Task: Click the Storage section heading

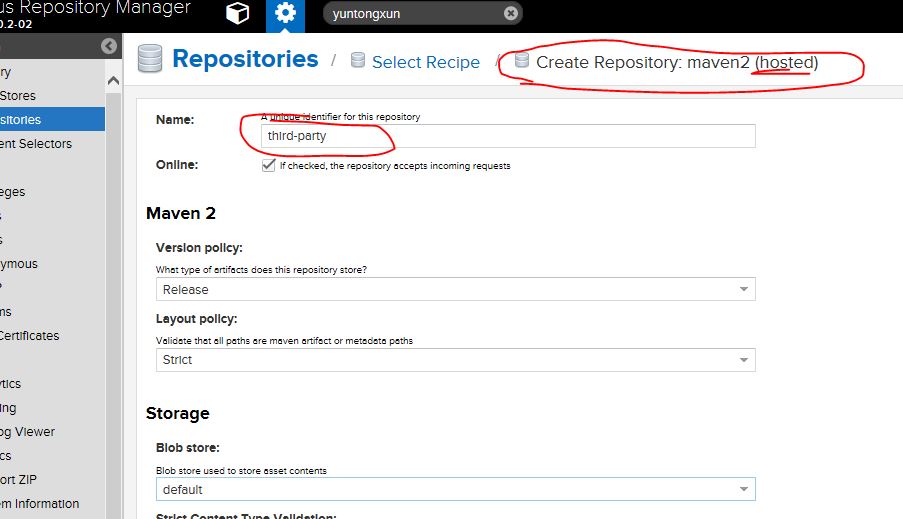Action: (x=177, y=414)
